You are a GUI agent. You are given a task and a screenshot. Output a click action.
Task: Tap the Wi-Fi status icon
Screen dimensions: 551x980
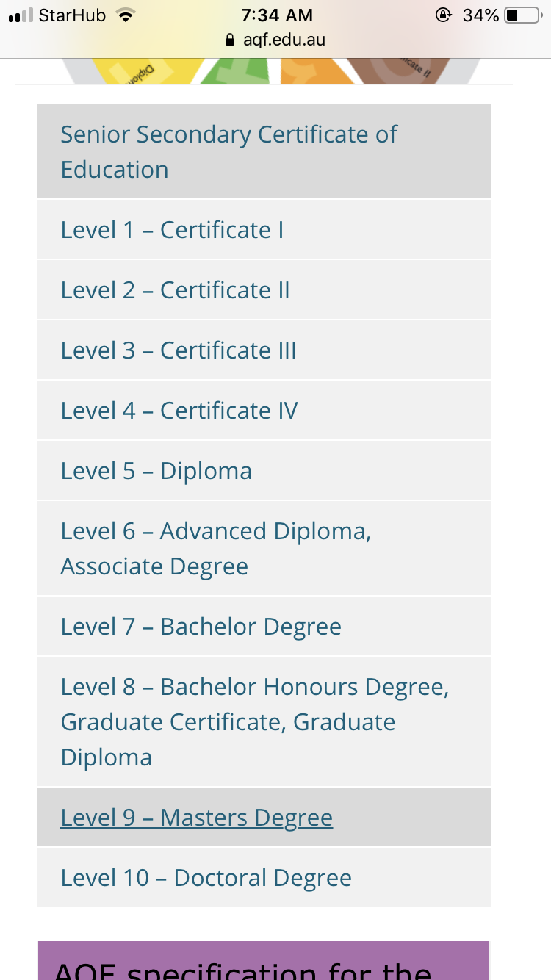[127, 15]
